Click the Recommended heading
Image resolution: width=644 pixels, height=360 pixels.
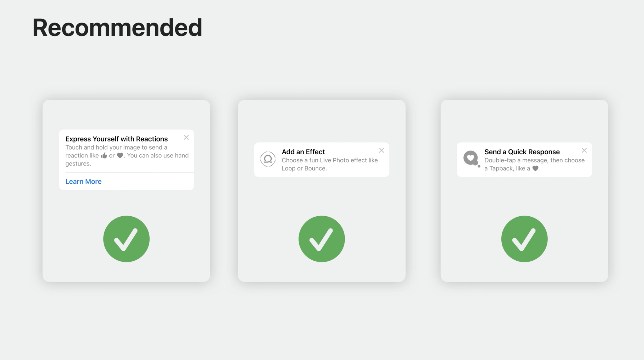point(117,28)
